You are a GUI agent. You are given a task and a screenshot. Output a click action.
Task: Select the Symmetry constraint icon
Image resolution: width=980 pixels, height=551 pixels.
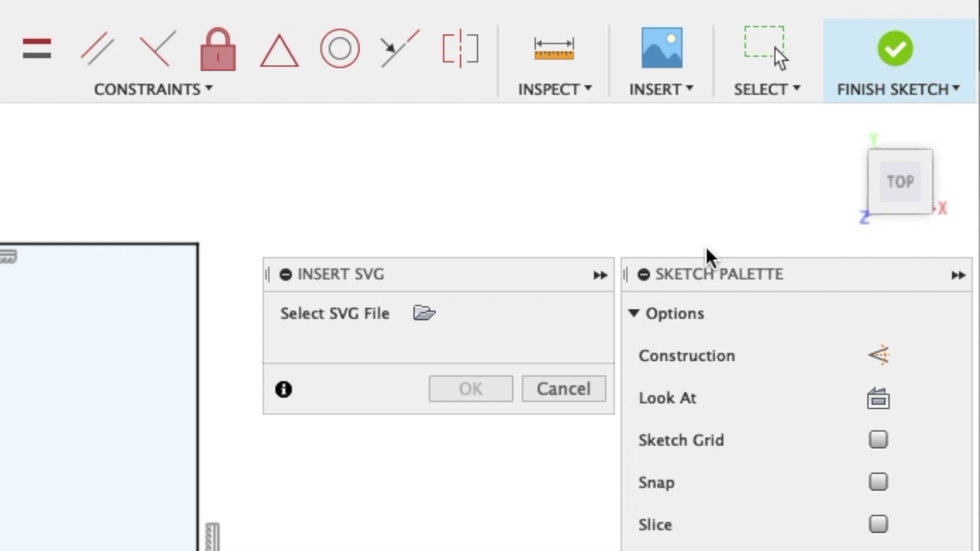(460, 48)
